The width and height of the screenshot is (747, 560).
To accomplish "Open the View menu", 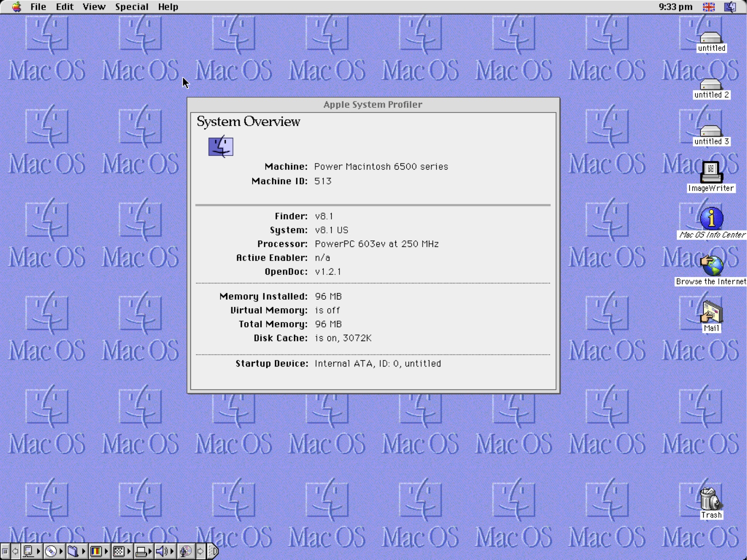I will point(94,7).
